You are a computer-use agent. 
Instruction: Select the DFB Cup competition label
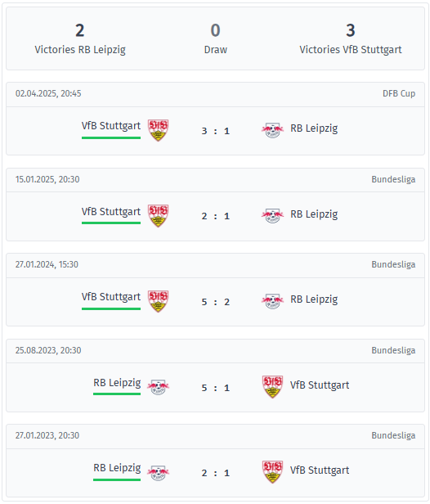[x=399, y=93]
